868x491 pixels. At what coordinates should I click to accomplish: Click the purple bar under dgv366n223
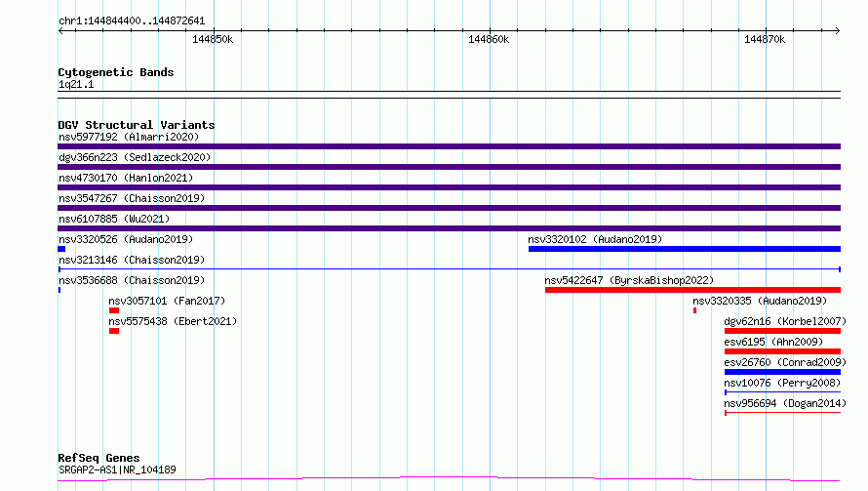tap(449, 167)
